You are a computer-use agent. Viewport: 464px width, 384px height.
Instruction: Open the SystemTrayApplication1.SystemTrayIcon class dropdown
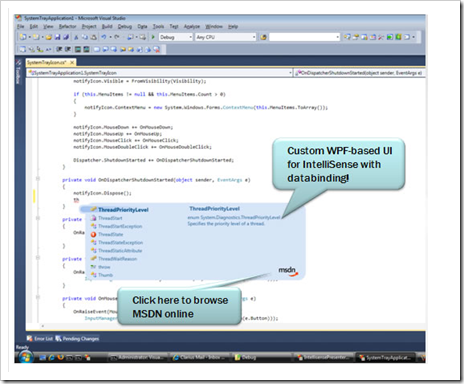(x=160, y=73)
